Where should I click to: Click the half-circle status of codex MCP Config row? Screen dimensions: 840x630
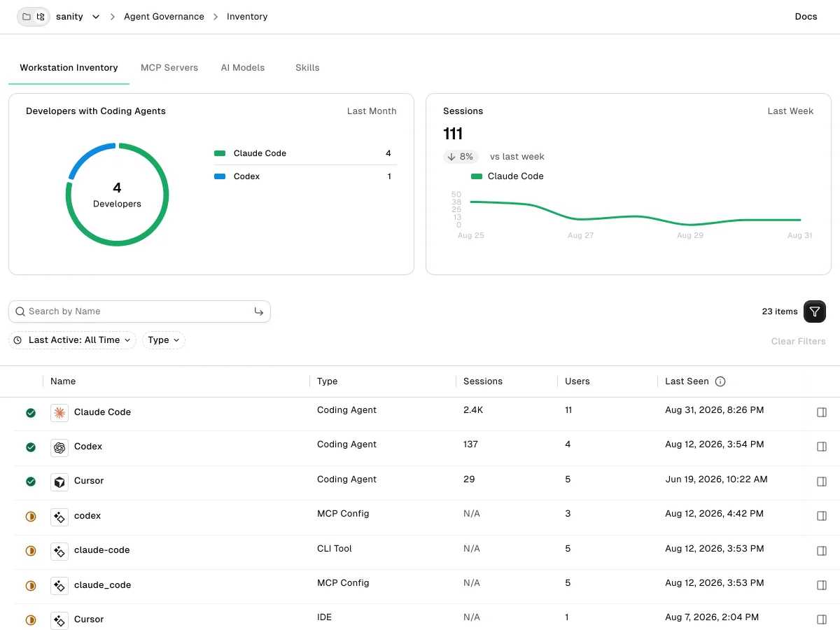coord(31,517)
